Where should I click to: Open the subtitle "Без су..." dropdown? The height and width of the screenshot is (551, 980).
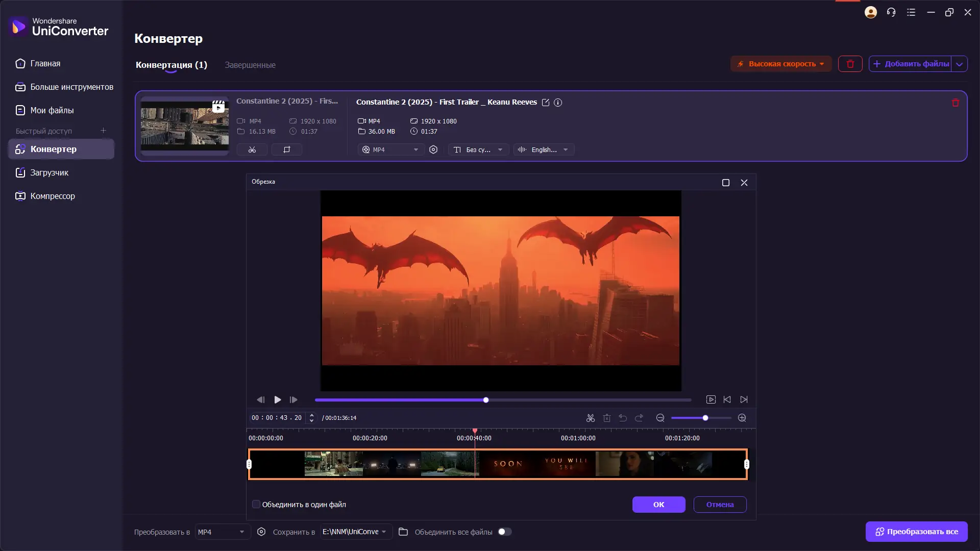478,149
